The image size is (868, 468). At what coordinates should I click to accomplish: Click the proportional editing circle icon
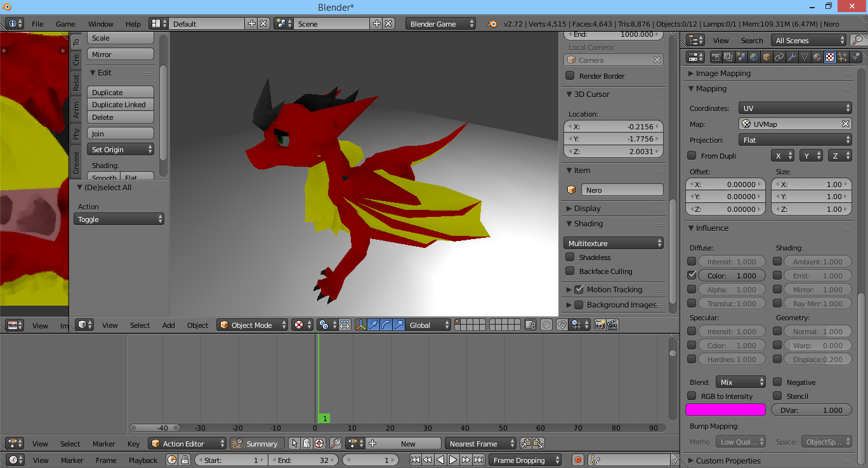546,325
